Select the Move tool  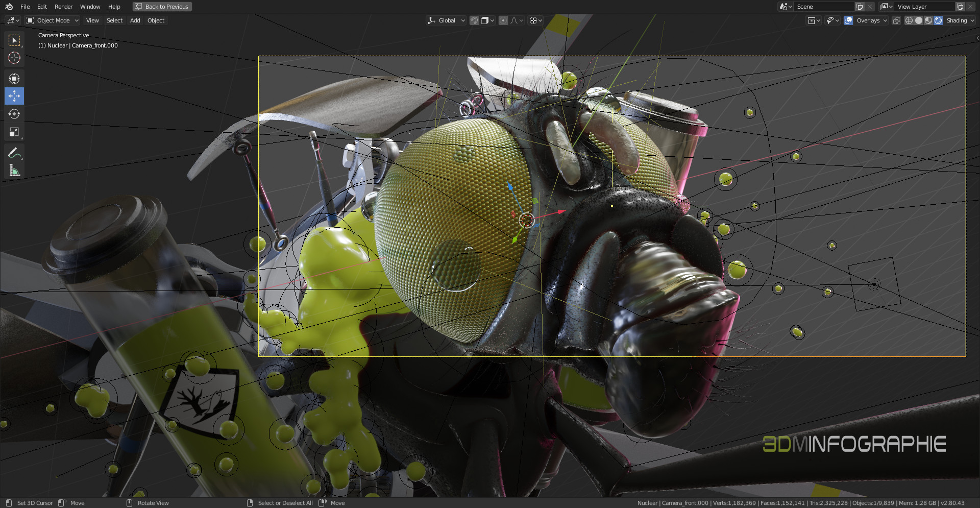(x=14, y=96)
